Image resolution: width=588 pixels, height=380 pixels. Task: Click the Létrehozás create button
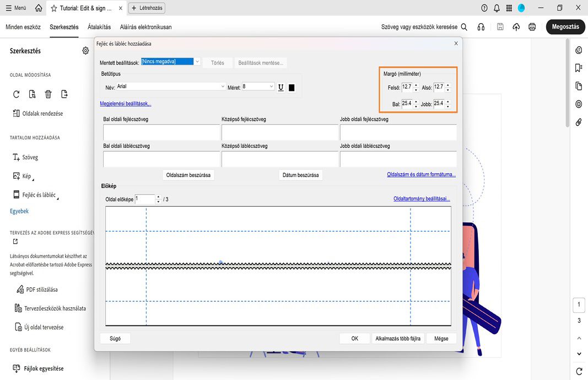[147, 8]
